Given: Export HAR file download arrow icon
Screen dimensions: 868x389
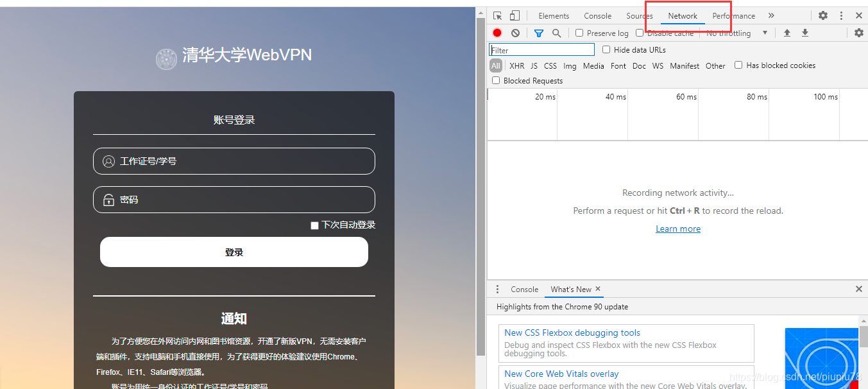Looking at the screenshot, I should coord(805,33).
